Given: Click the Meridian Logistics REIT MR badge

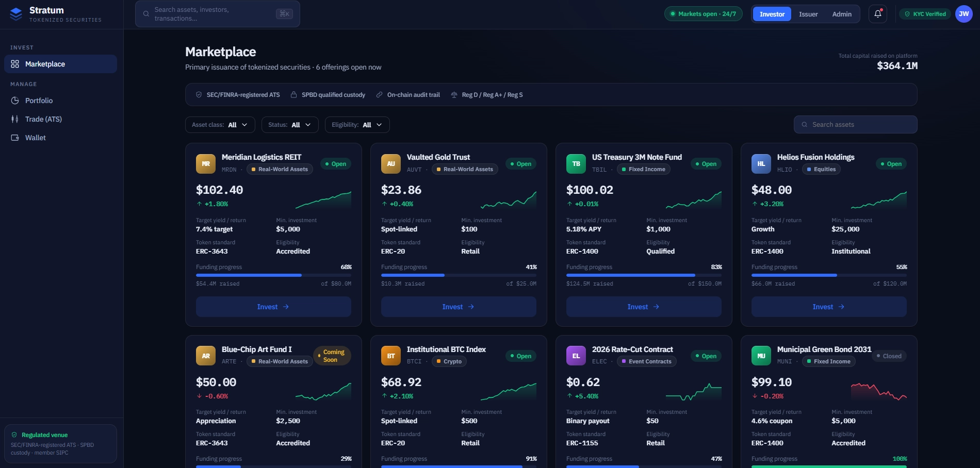Looking at the screenshot, I should click(206, 164).
